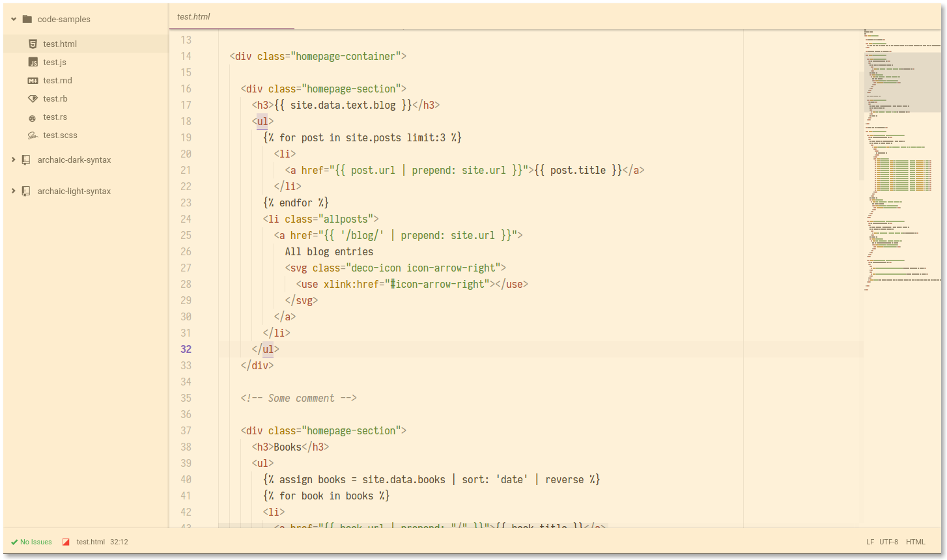Click line number 24 in the gutter
Image resolution: width=947 pixels, height=560 pixels.
coord(186,219)
